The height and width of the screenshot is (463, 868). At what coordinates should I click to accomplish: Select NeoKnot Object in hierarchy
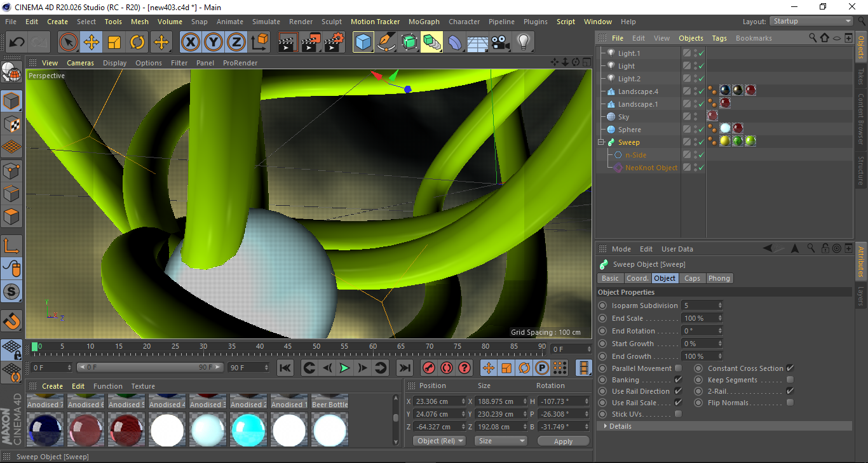651,168
